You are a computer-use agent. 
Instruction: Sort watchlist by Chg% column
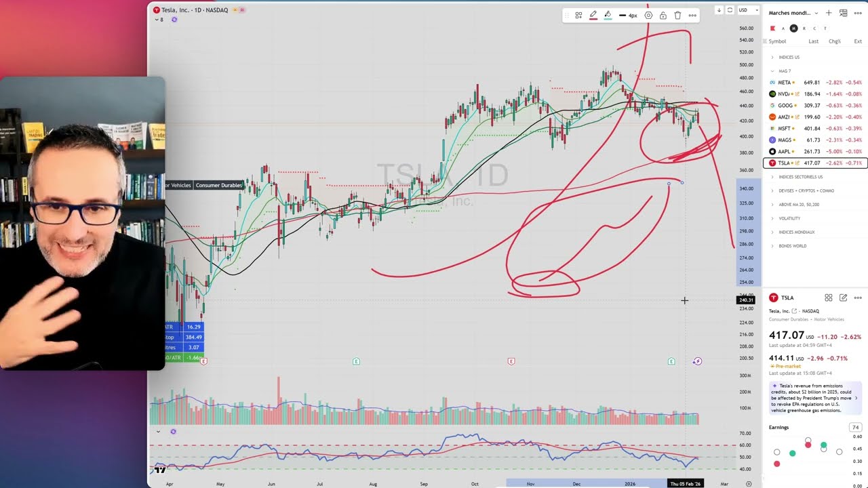pyautogui.click(x=834, y=41)
